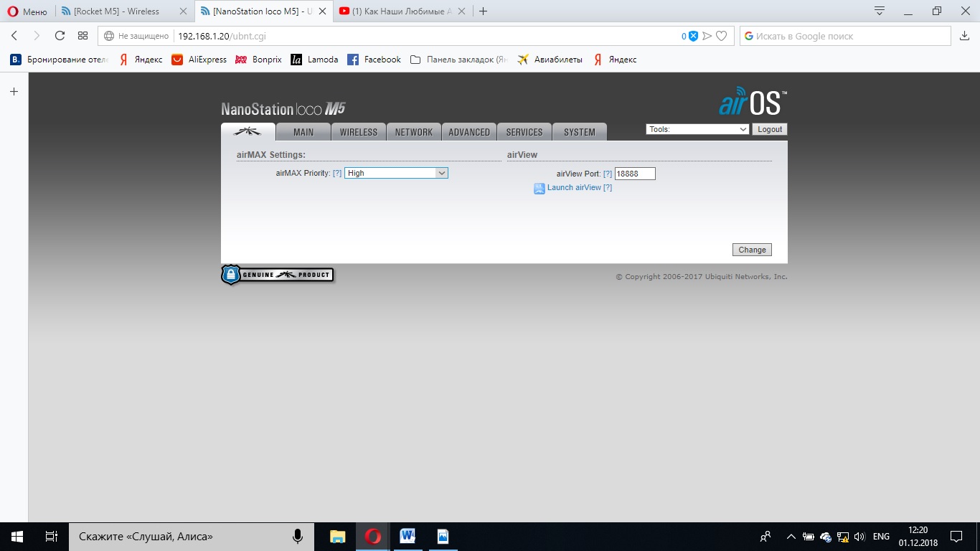Go forward to the next page
This screenshot has height=551, width=980.
(x=37, y=36)
